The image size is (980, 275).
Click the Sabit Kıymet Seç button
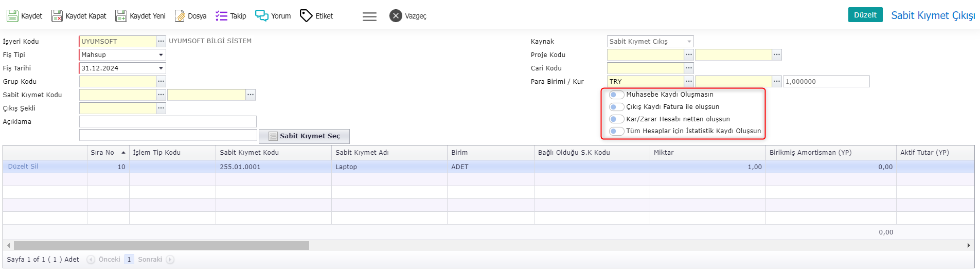pos(304,136)
